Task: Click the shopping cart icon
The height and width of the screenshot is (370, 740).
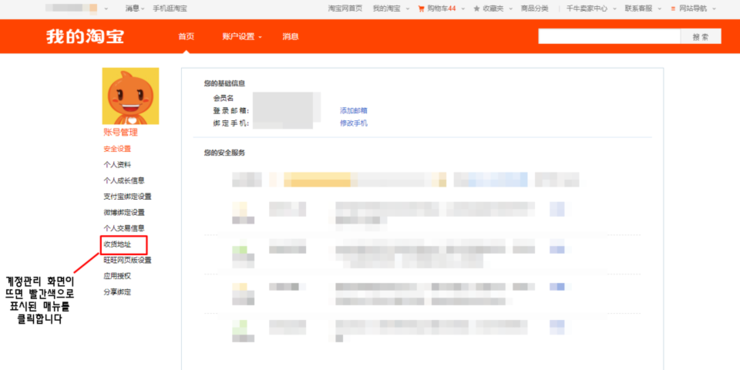Action: [x=421, y=8]
